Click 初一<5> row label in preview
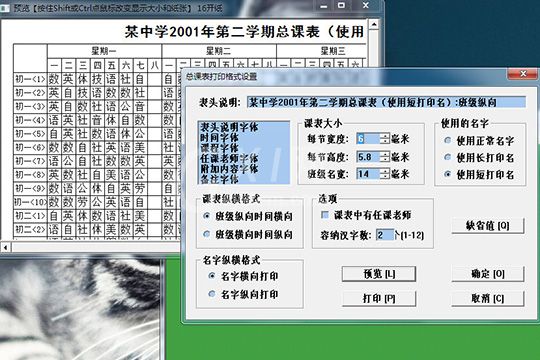Image resolution: width=540 pixels, height=360 pixels. (x=30, y=134)
